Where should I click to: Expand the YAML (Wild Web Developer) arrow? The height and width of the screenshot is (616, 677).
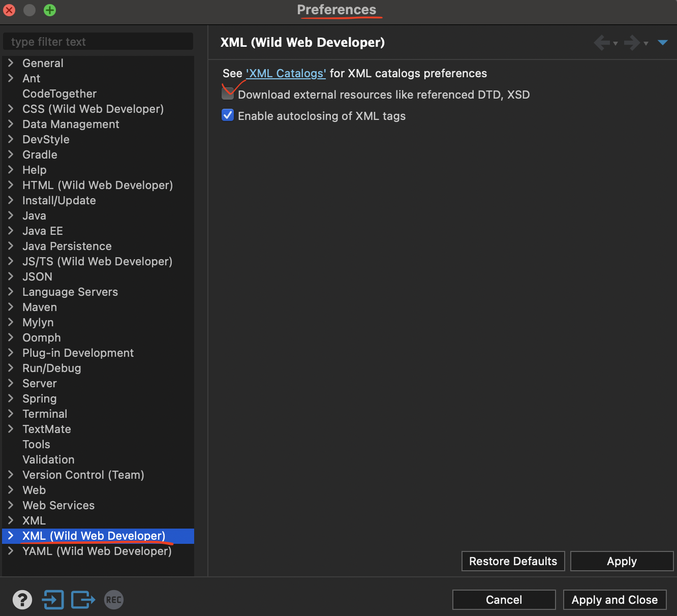pyautogui.click(x=11, y=551)
